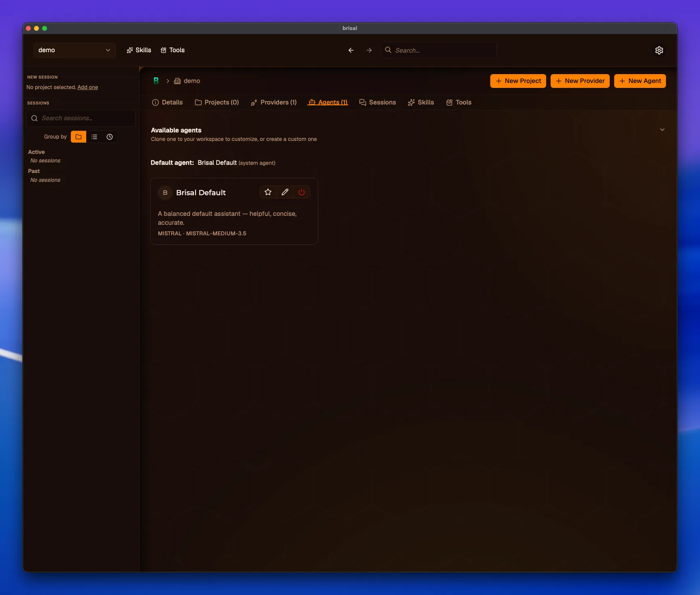Open the Projects (0) tab
This screenshot has width=700, height=595.
pos(217,102)
